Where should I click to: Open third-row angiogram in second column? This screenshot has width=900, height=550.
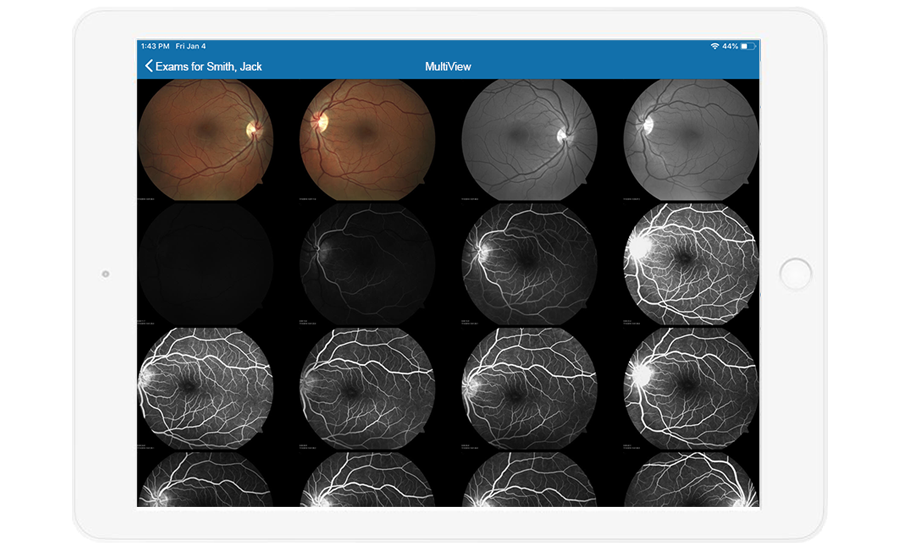click(x=367, y=389)
